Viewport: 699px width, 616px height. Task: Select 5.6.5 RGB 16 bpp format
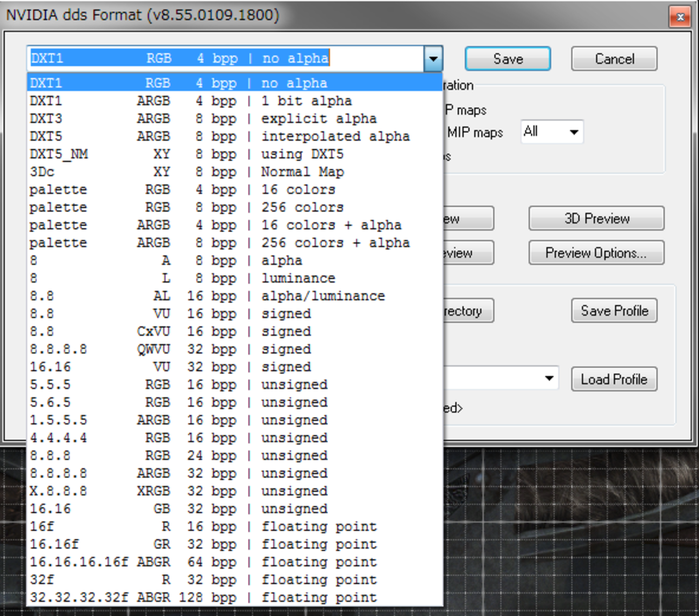215,403
